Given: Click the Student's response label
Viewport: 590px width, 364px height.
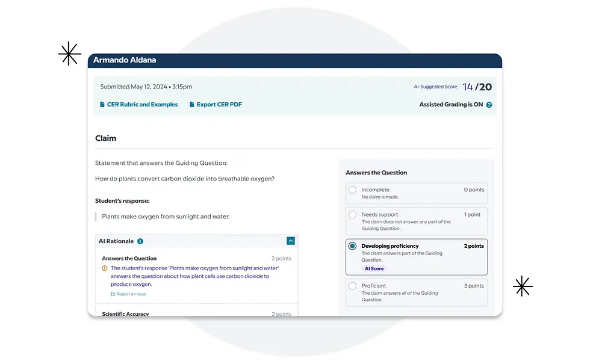Looking at the screenshot, I should pos(122,201).
